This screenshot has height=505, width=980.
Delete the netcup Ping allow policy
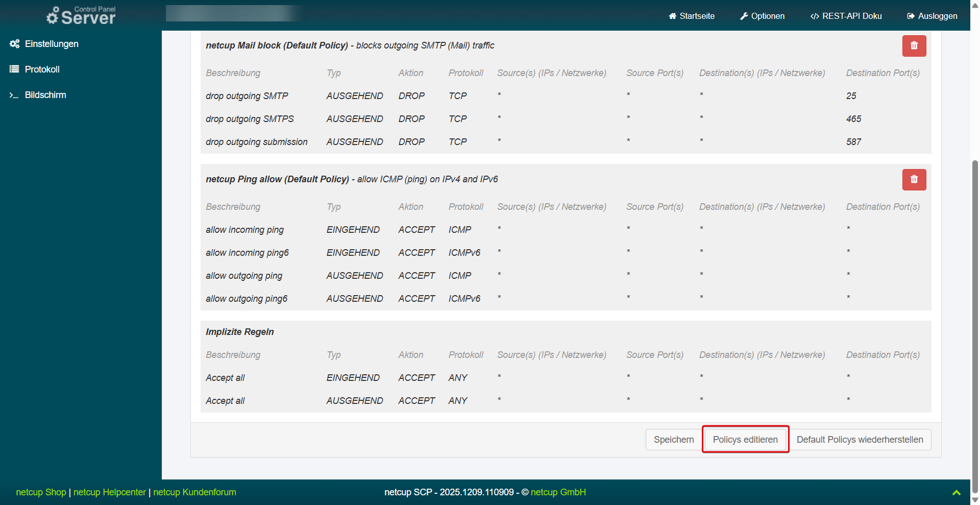(914, 180)
